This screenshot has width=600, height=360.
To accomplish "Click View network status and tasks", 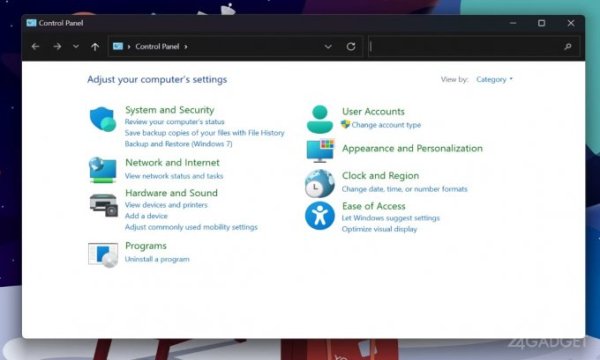I will tap(174, 176).
